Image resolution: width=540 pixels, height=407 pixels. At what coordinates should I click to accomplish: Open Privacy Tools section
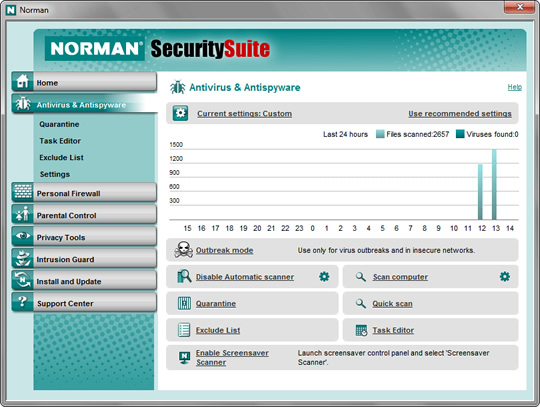(84, 237)
